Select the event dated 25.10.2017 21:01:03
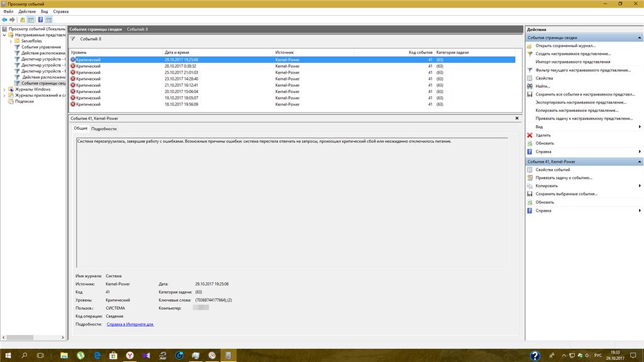 [292, 73]
